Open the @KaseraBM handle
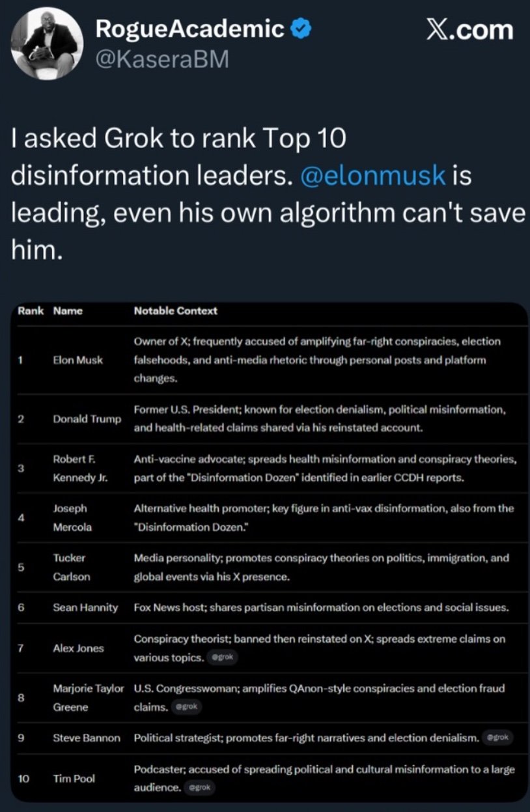This screenshot has height=812, width=530. point(162,59)
